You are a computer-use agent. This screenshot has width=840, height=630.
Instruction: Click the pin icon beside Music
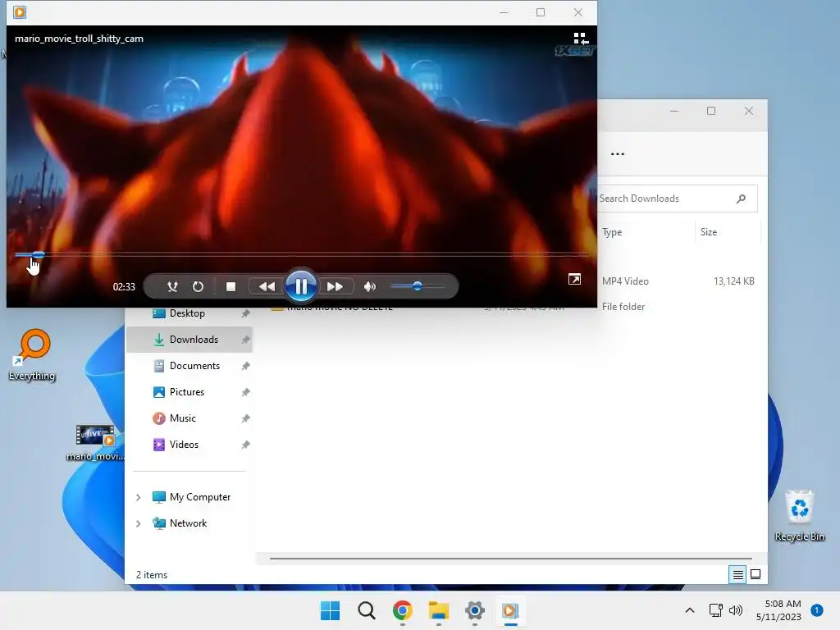[x=245, y=418]
